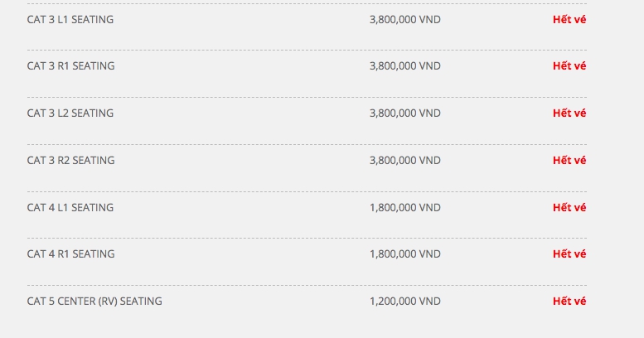Click Hết vé status for CAT 3 R1

coord(569,66)
